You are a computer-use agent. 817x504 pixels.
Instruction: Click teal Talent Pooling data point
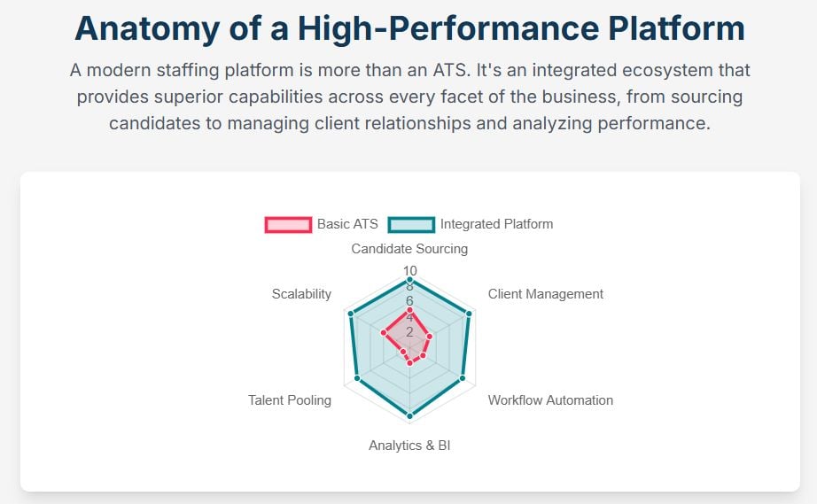tap(357, 378)
